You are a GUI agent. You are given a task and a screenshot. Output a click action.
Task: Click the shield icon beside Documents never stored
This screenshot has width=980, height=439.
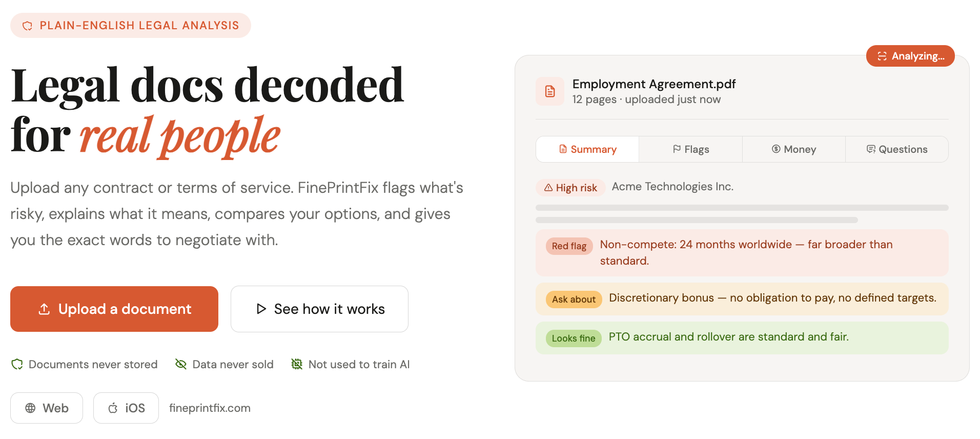click(x=17, y=364)
